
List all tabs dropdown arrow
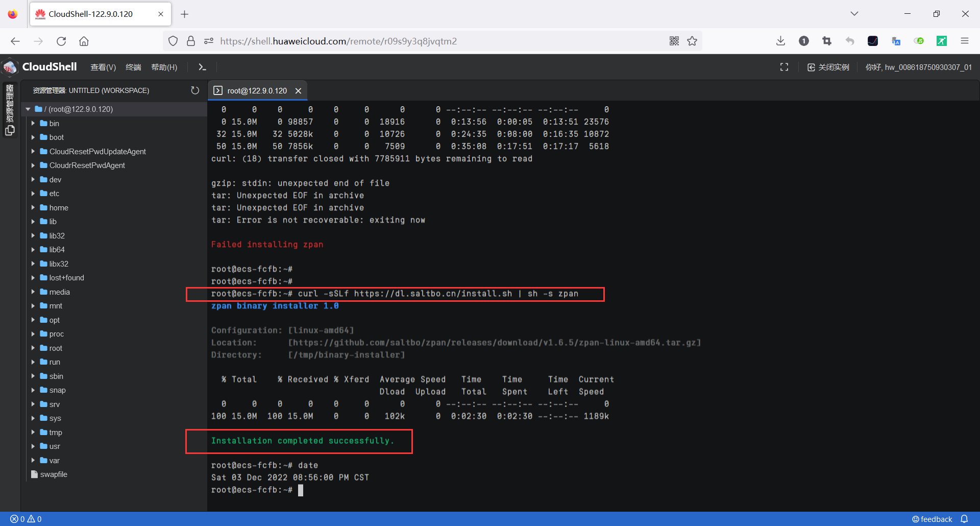854,14
